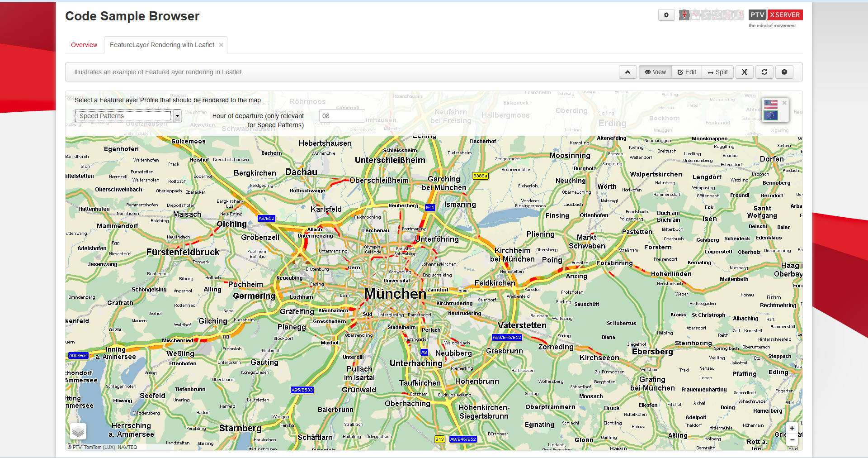
Task: Open help via the question mark icon
Action: click(x=784, y=72)
